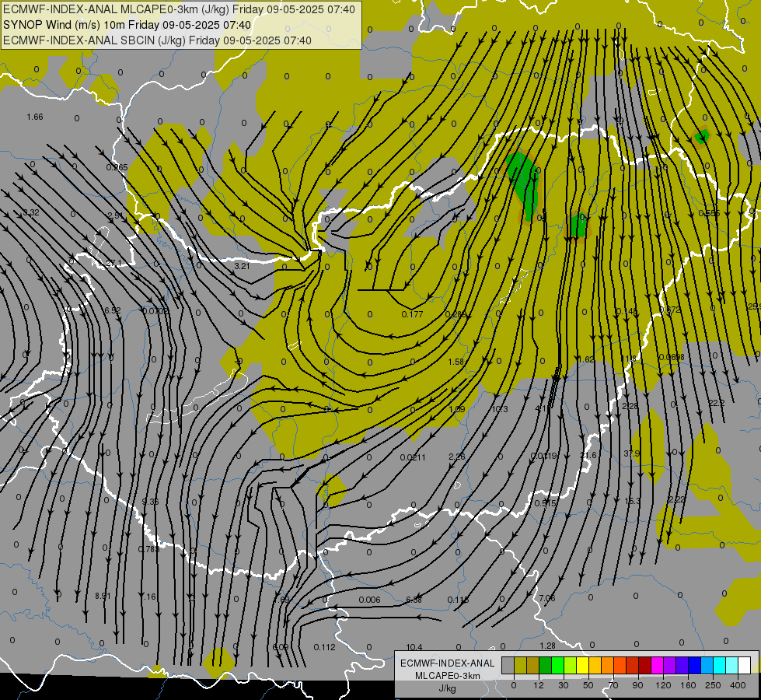Click the ECMWF-INDEX-ANAL label in the legend

tap(448, 663)
